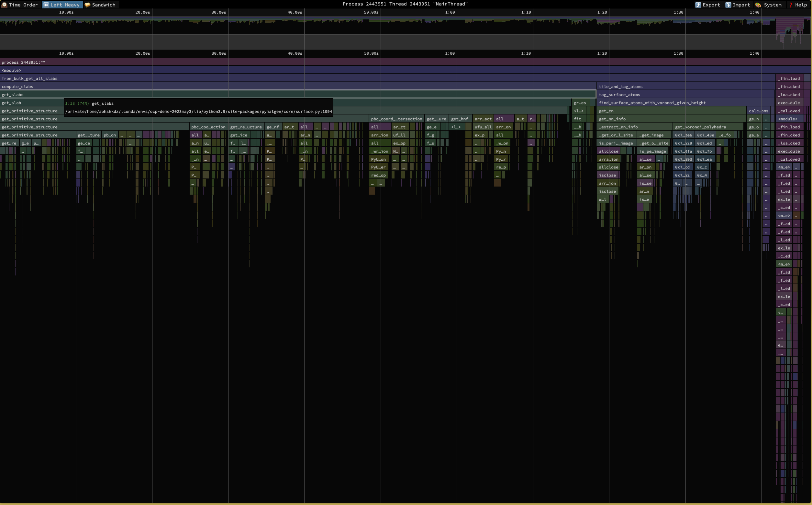Switch to the Sandwich view tab
Viewport: 812px width, 505px height.
(x=103, y=5)
